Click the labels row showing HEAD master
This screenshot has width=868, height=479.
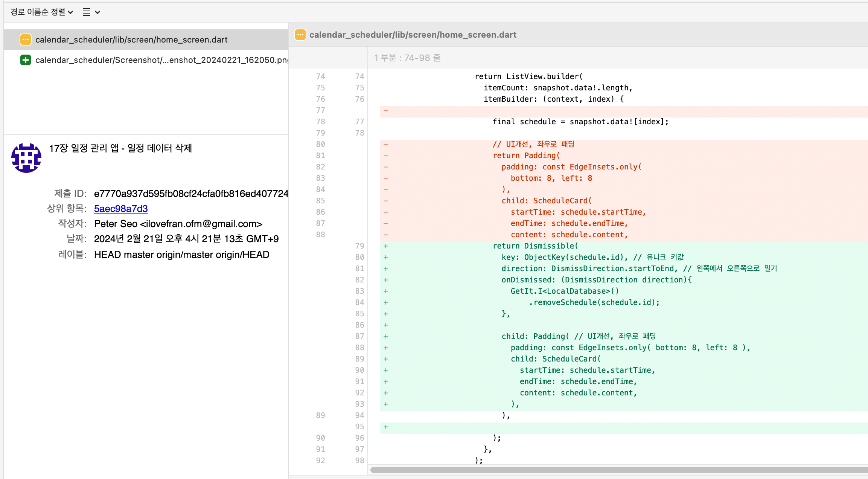[181, 255]
